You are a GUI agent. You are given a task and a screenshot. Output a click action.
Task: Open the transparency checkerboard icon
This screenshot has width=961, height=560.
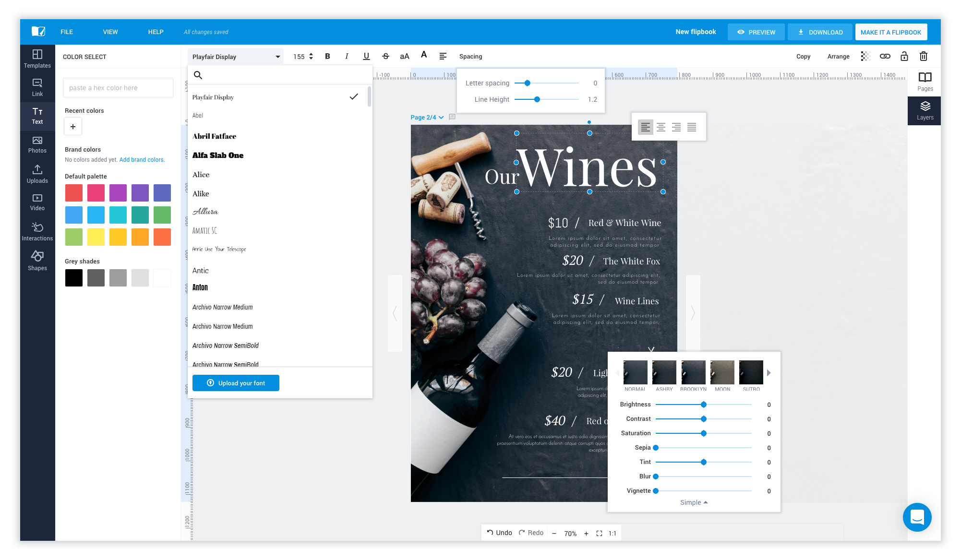click(865, 56)
